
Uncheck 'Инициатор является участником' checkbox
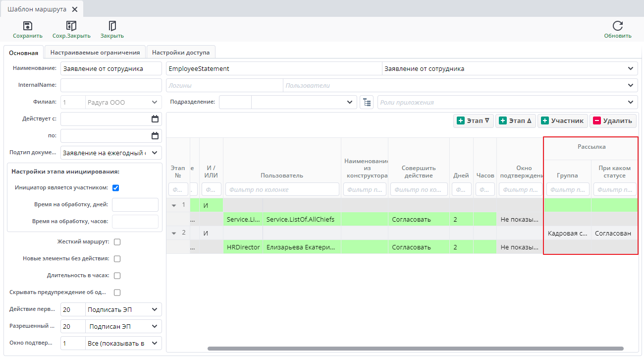(116, 188)
